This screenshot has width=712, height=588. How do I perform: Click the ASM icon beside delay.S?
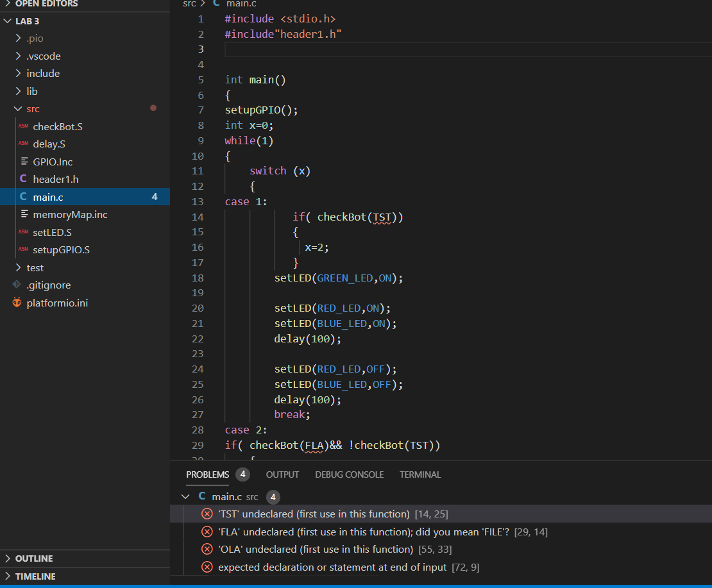click(23, 144)
